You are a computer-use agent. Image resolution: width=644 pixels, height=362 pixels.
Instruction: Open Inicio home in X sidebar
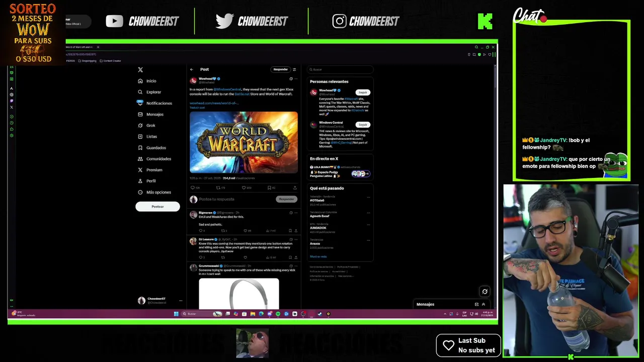pos(147,81)
